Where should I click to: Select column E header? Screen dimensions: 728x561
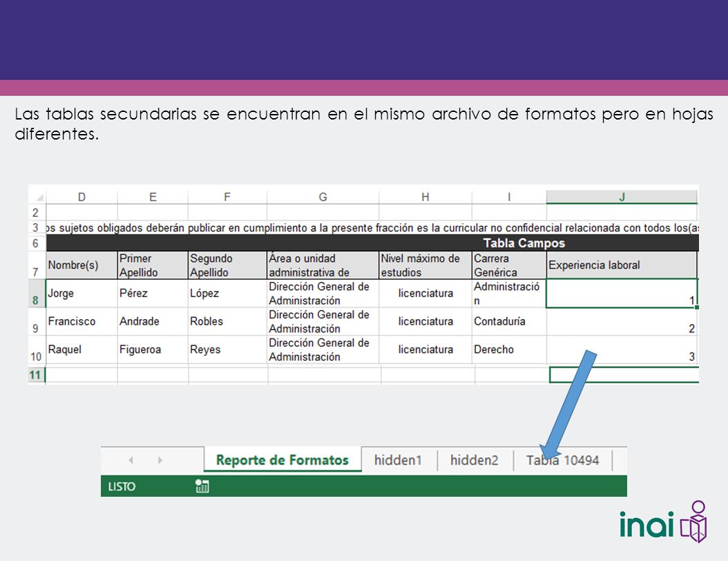pyautogui.click(x=153, y=197)
